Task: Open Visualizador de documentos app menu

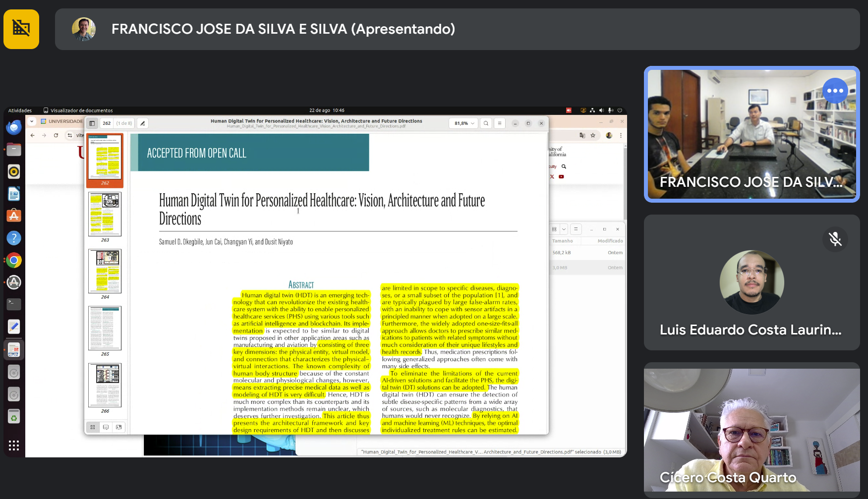Action: click(78, 111)
